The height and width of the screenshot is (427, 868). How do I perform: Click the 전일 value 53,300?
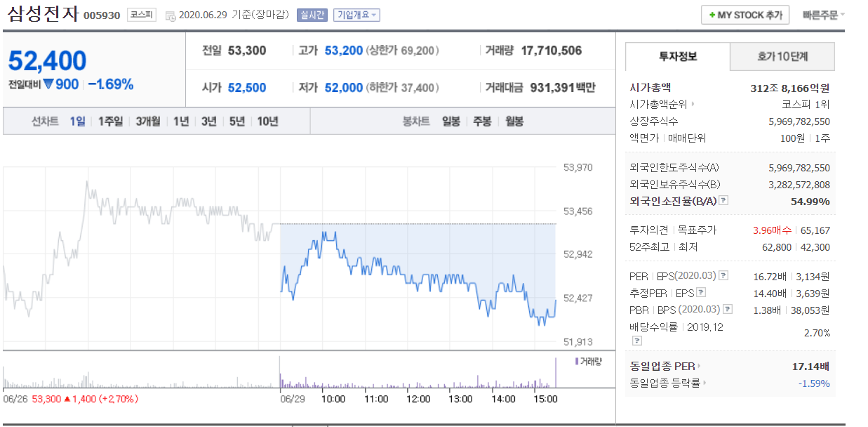tap(247, 51)
